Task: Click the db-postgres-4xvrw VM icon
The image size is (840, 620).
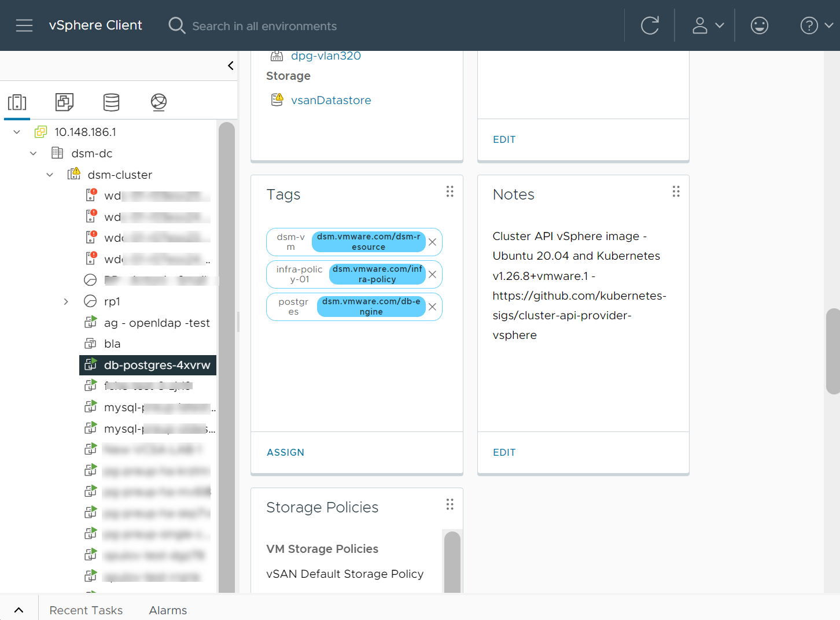Action: pos(91,364)
